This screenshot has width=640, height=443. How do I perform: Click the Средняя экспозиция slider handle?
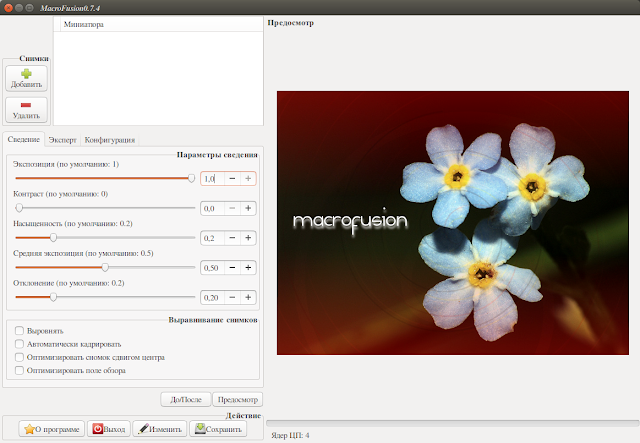click(x=105, y=267)
